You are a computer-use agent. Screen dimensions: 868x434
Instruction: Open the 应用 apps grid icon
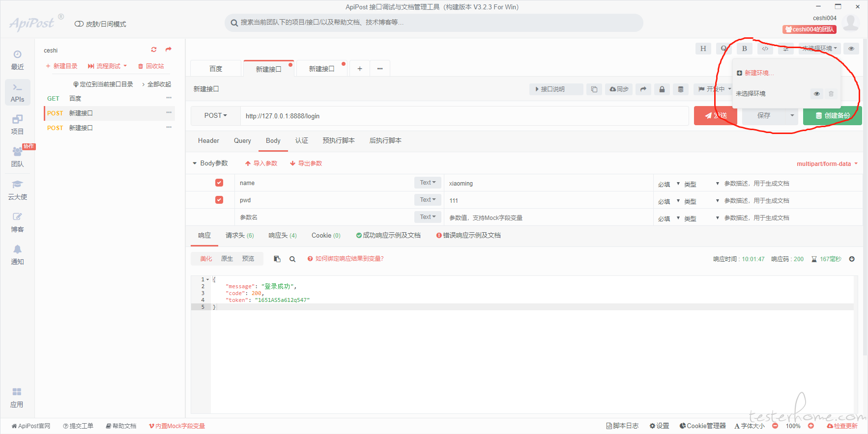pyautogui.click(x=17, y=398)
